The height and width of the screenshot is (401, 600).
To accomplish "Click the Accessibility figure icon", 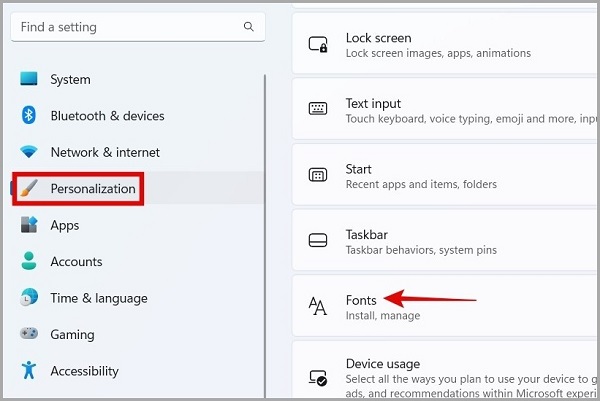I will tap(29, 370).
